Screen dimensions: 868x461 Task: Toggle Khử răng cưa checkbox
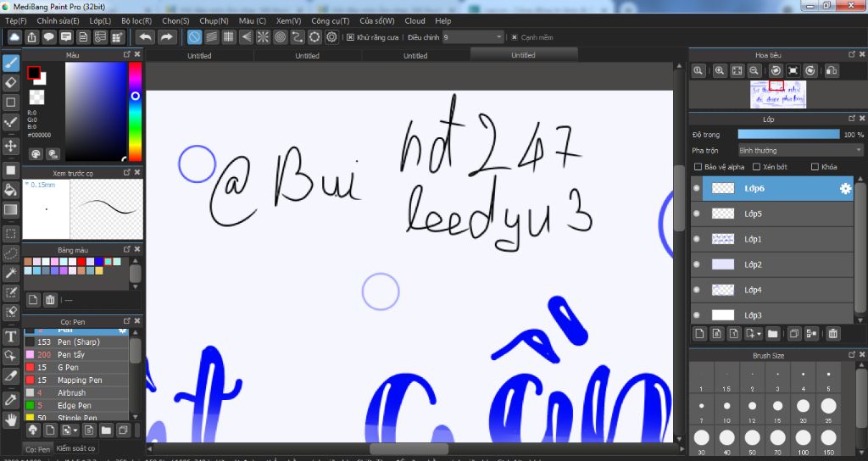(x=350, y=37)
